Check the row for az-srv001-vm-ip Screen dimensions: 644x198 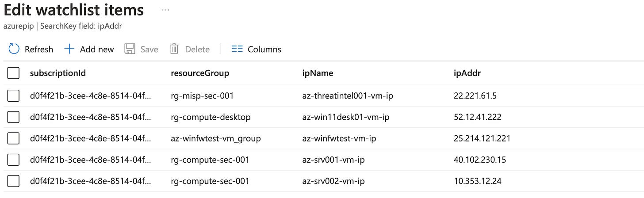(13, 160)
